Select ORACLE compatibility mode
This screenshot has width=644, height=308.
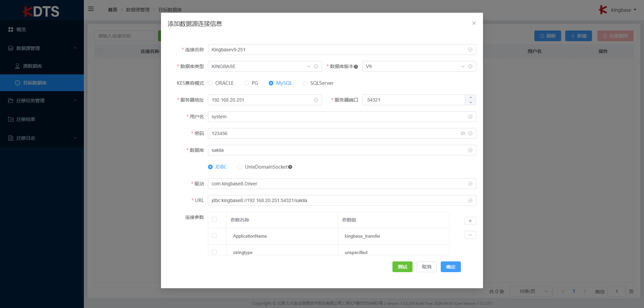pyautogui.click(x=211, y=83)
